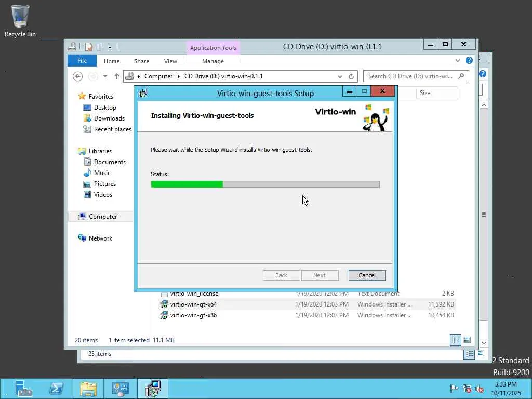532x399 pixels.
Task: Click the network status tray icon
Action: (x=467, y=389)
